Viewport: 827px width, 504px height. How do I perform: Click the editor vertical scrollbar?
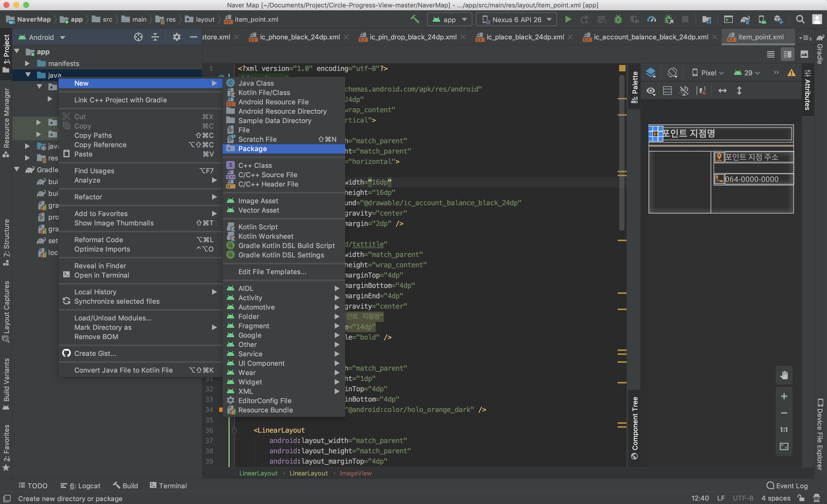click(x=621, y=151)
